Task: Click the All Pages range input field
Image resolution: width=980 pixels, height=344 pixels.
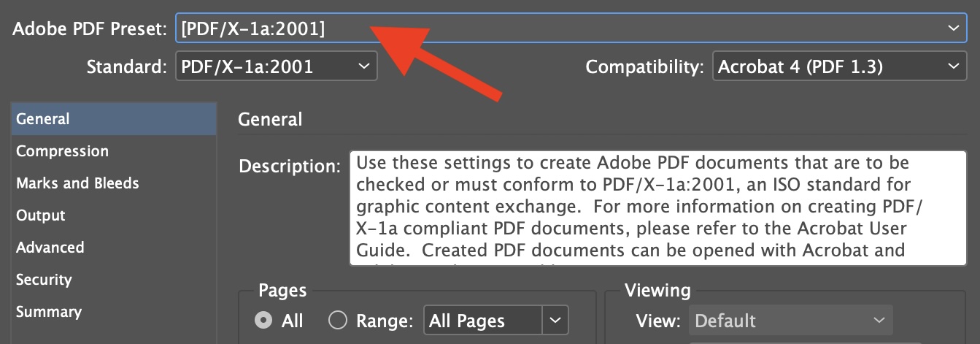Action: (x=483, y=321)
